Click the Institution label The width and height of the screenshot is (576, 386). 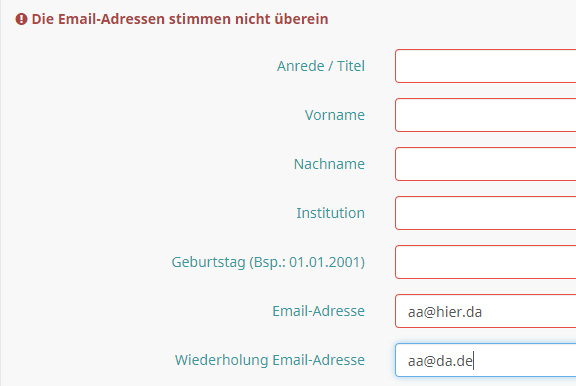(331, 213)
